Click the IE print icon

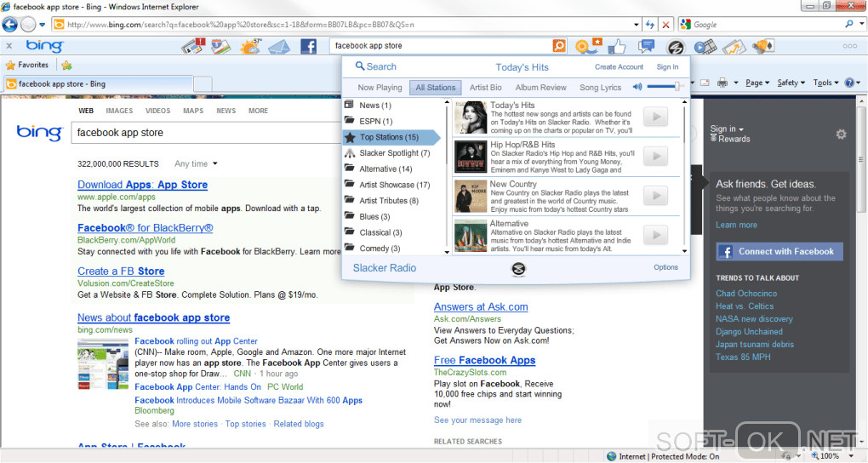(x=722, y=83)
